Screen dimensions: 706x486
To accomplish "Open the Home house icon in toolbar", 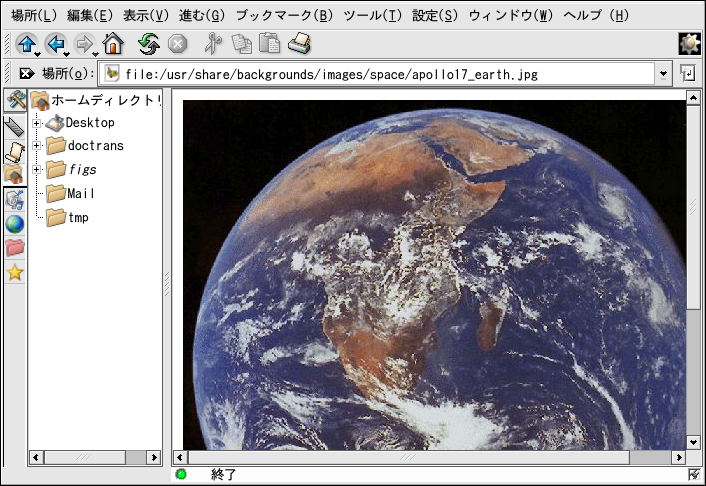I will 113,43.
